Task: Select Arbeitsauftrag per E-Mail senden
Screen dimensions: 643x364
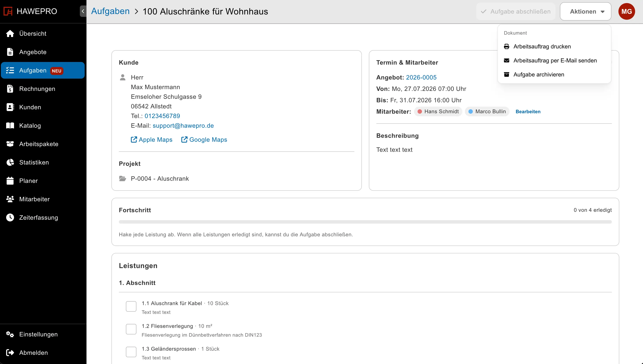Action: 554,60
